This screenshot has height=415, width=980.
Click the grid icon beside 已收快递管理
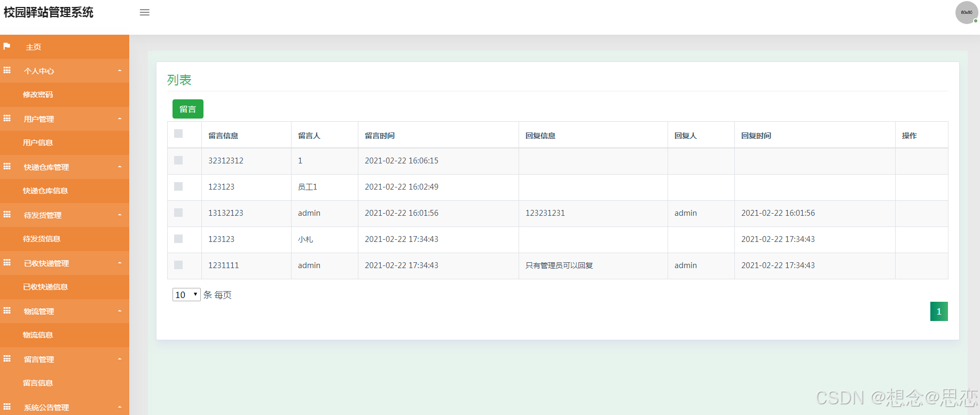[x=7, y=263]
